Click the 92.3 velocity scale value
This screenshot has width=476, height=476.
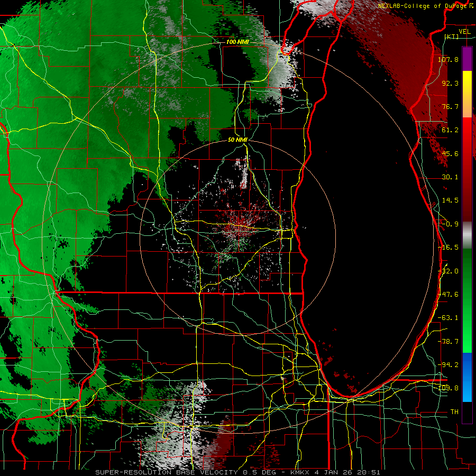450,83
